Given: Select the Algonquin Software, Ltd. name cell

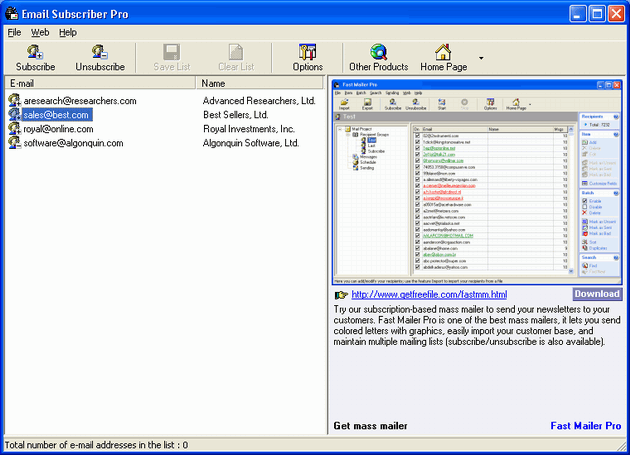Looking at the screenshot, I should (x=251, y=143).
